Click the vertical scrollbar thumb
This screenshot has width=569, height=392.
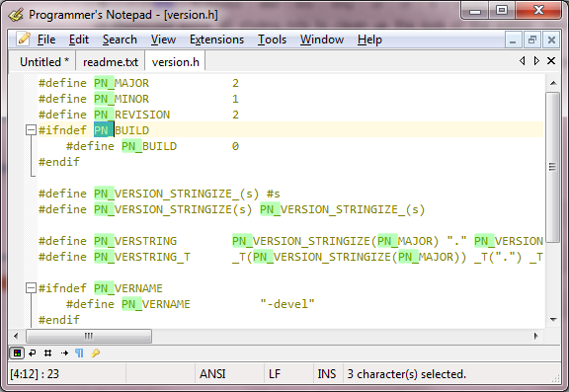pos(553,167)
